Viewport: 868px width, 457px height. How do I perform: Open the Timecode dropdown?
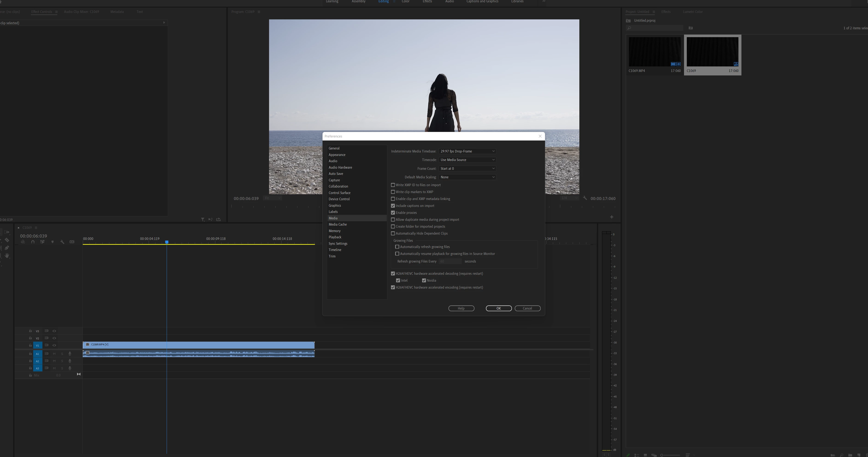click(467, 160)
